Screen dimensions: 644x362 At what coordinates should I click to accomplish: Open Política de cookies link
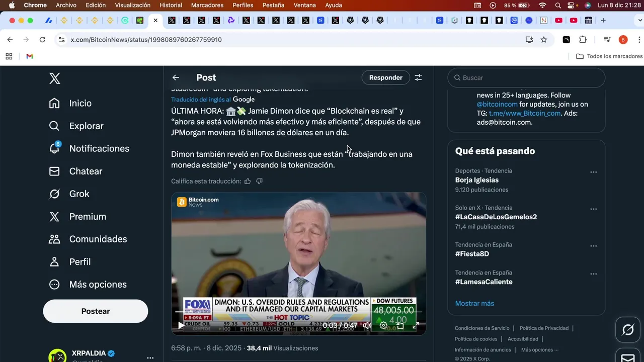pos(476,339)
